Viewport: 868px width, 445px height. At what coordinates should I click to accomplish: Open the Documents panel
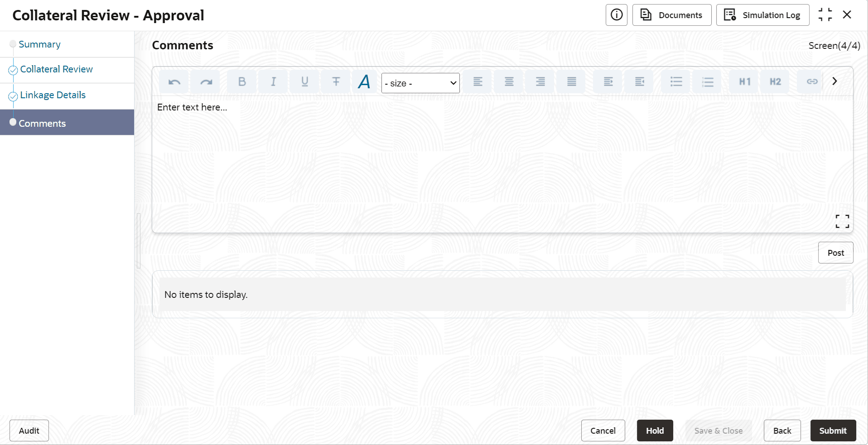click(x=672, y=15)
